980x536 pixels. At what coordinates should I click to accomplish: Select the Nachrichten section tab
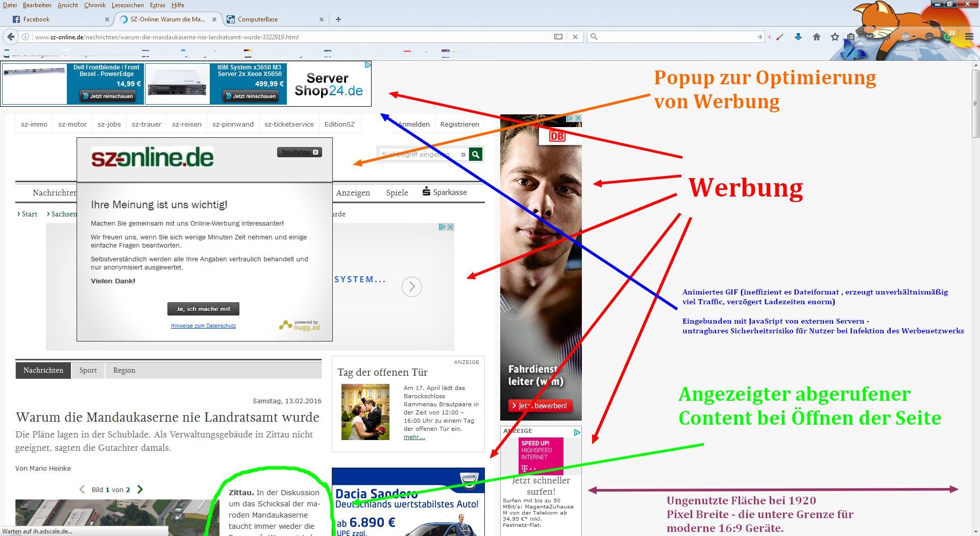coord(43,370)
